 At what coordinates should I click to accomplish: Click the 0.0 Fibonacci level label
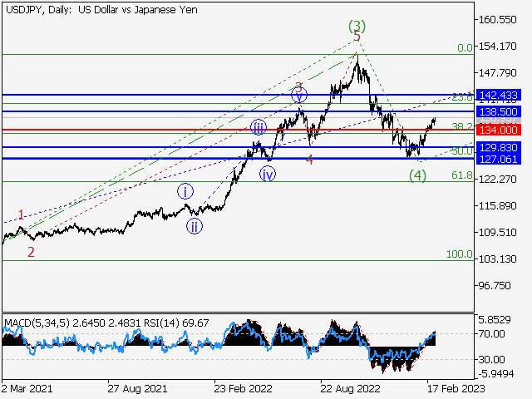point(465,48)
